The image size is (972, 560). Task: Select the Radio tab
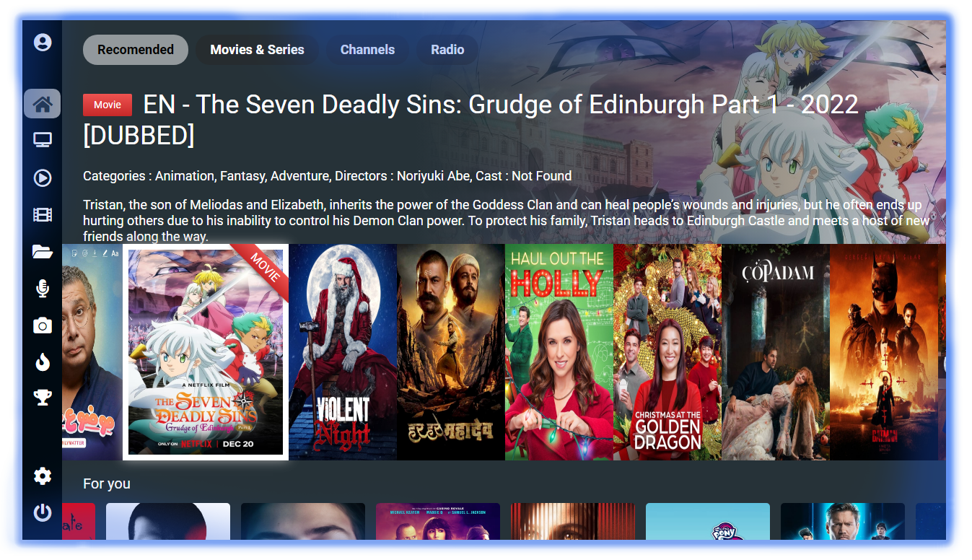pyautogui.click(x=447, y=50)
